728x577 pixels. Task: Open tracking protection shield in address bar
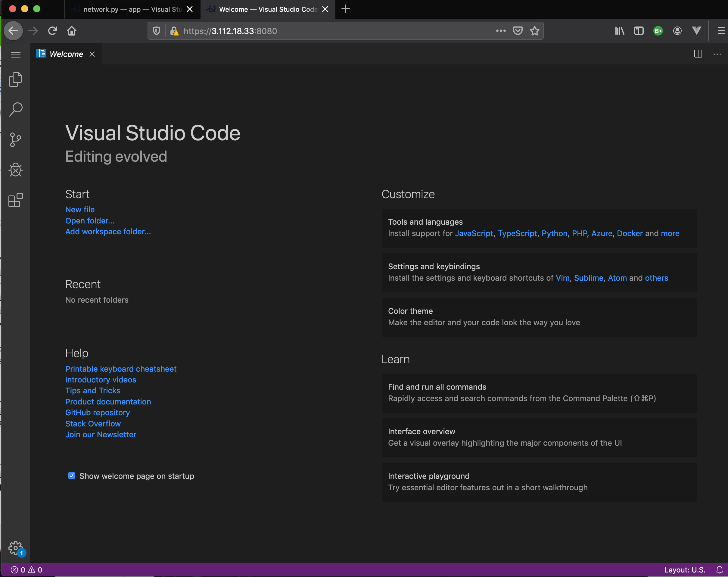(156, 31)
